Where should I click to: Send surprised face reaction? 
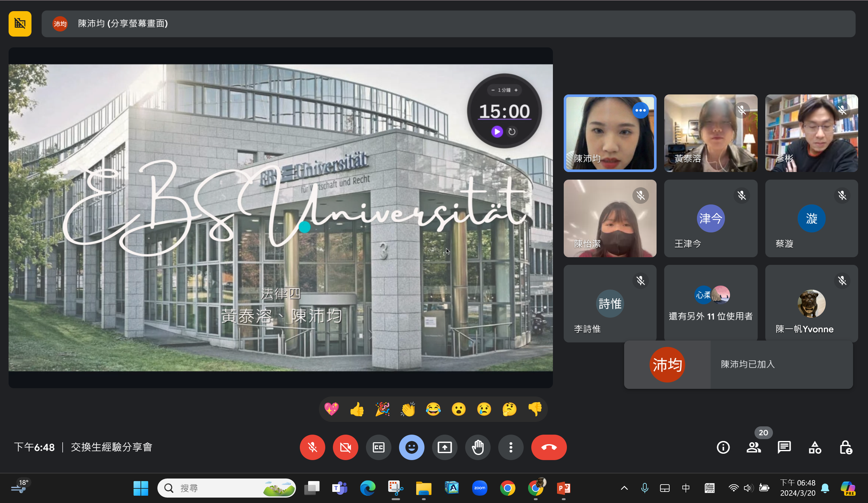coord(458,409)
